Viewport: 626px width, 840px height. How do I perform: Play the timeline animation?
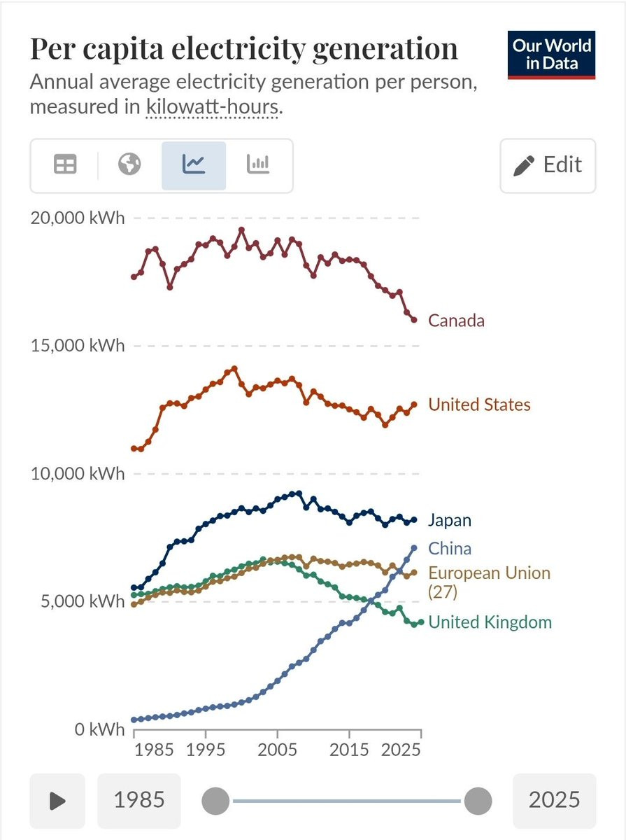pos(57,801)
